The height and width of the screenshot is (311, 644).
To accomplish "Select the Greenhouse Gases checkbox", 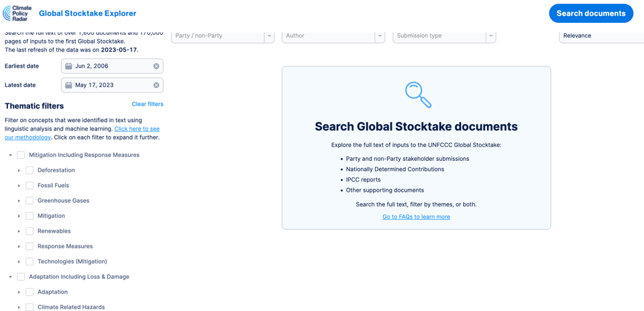I will click(x=30, y=200).
